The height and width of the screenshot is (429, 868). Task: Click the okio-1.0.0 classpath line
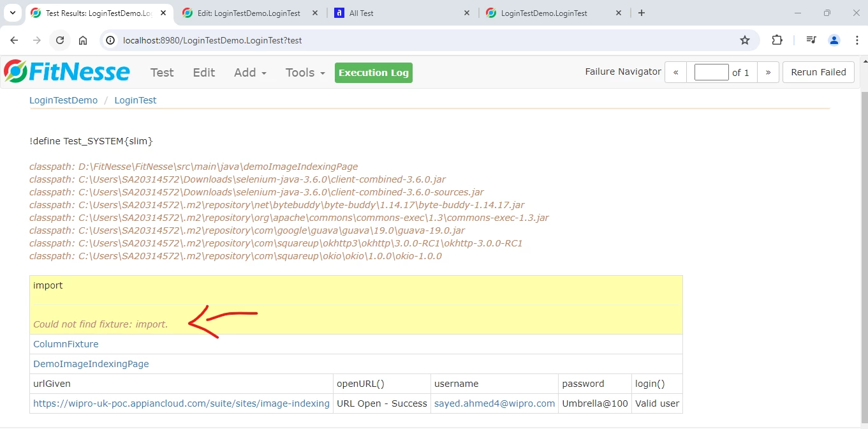tap(235, 256)
